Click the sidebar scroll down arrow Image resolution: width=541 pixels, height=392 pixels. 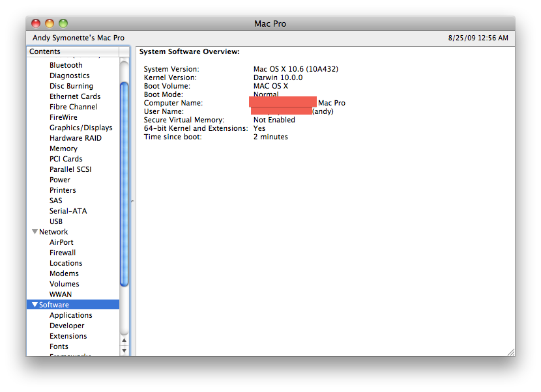[x=124, y=350]
